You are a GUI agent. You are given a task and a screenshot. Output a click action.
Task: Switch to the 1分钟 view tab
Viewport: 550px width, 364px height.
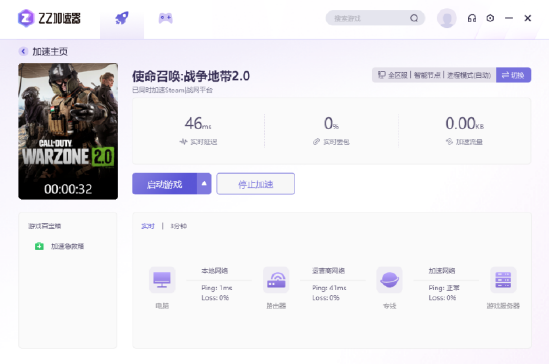[x=179, y=226]
